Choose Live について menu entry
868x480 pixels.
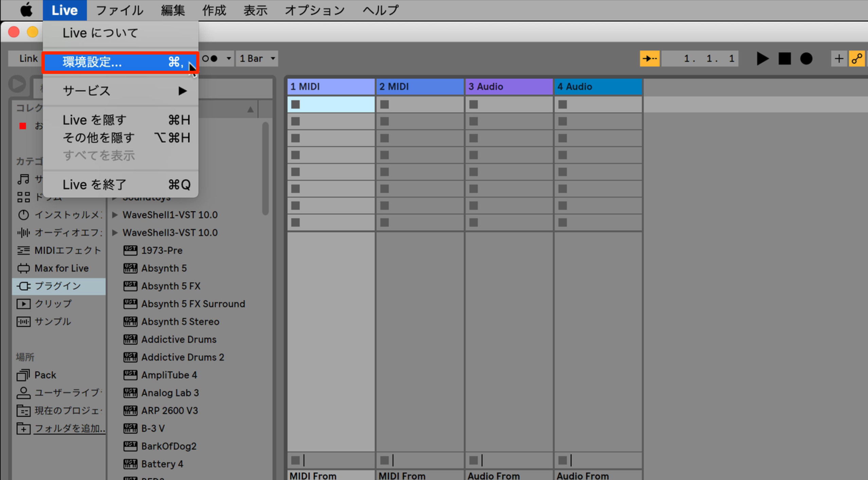tap(121, 33)
